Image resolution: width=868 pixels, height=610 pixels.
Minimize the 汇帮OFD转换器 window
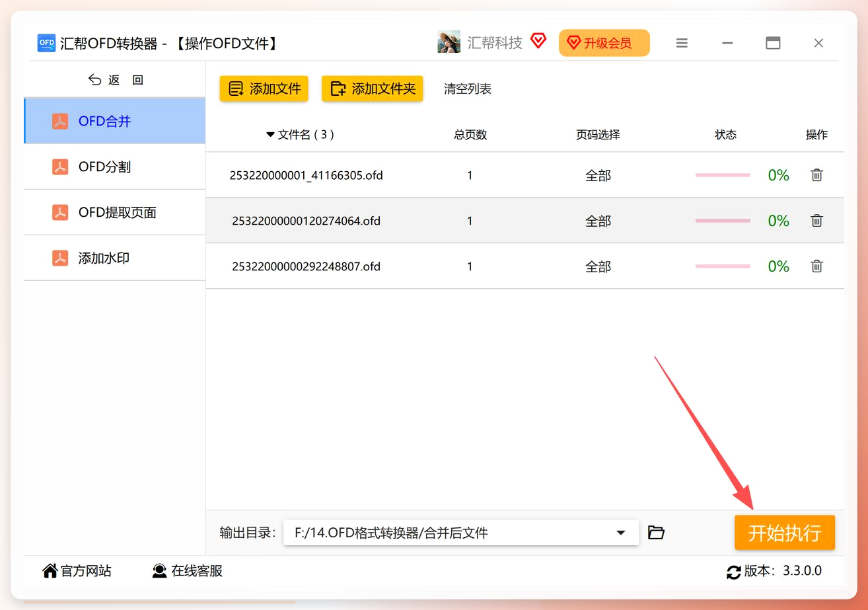(727, 43)
